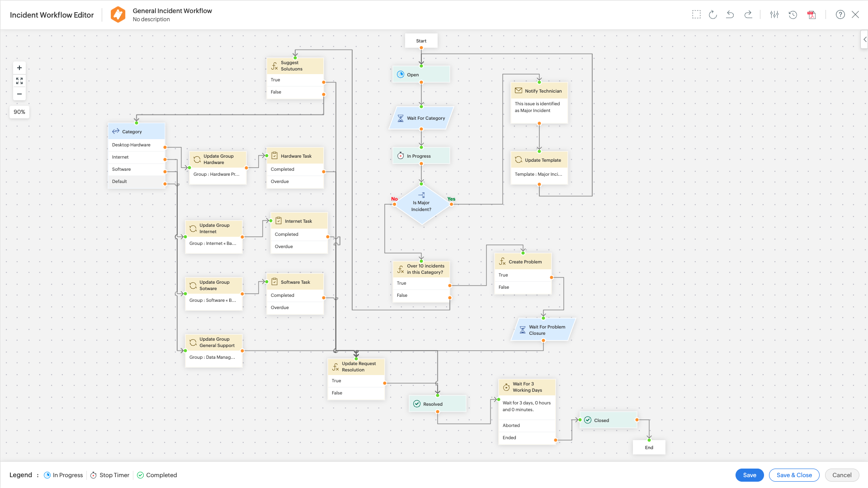Screen dimensions: 868x488
Task: Click the fx icon on Suggest Solutuons node
Action: pos(274,66)
